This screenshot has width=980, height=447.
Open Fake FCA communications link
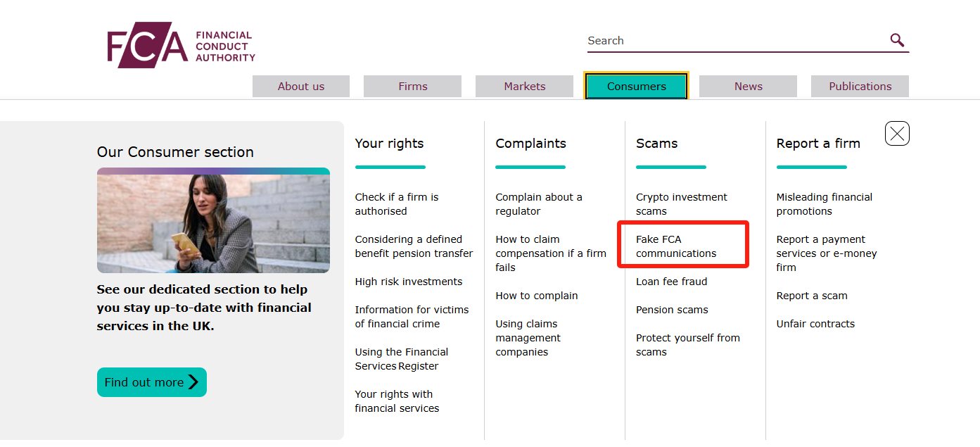pyautogui.click(x=676, y=246)
